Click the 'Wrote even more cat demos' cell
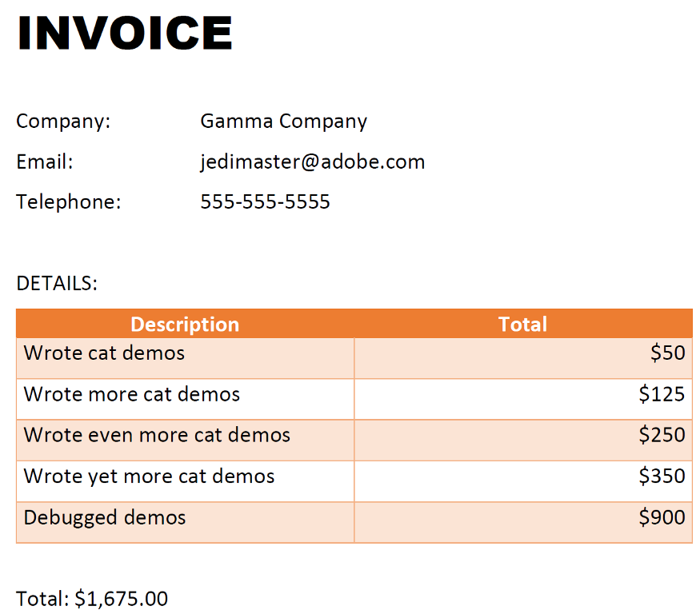This screenshot has width=700, height=614. 157,436
